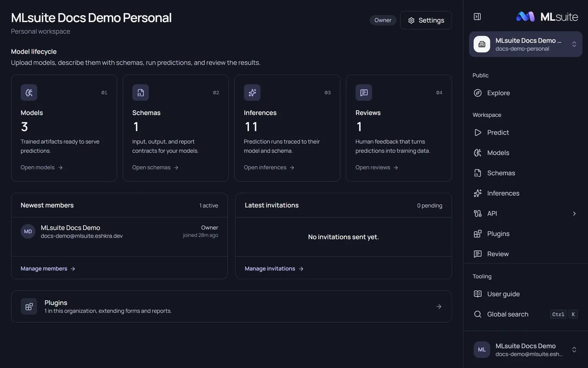Screen dimensions: 588x368
Task: Open Plugins in the sidebar
Action: [525, 234]
